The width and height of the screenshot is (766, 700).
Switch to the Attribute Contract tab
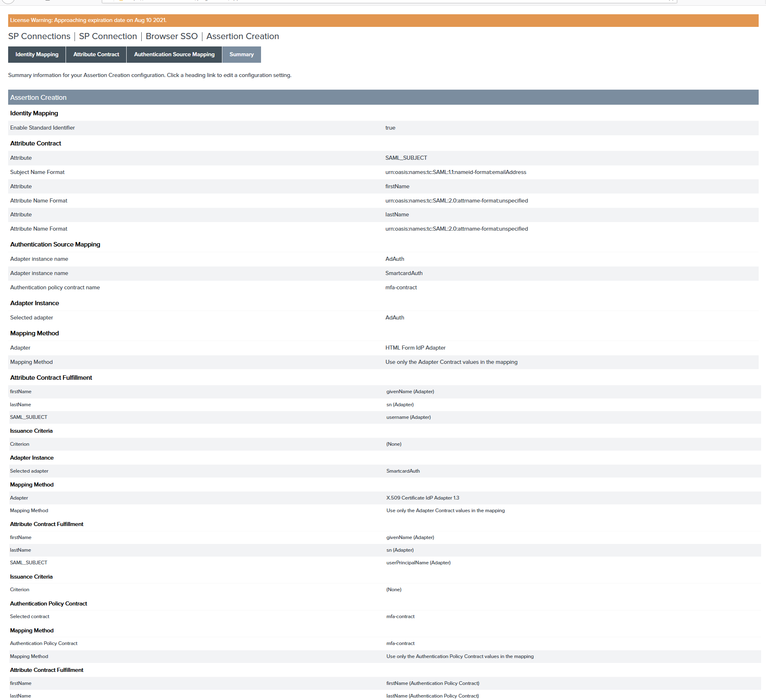coord(96,54)
